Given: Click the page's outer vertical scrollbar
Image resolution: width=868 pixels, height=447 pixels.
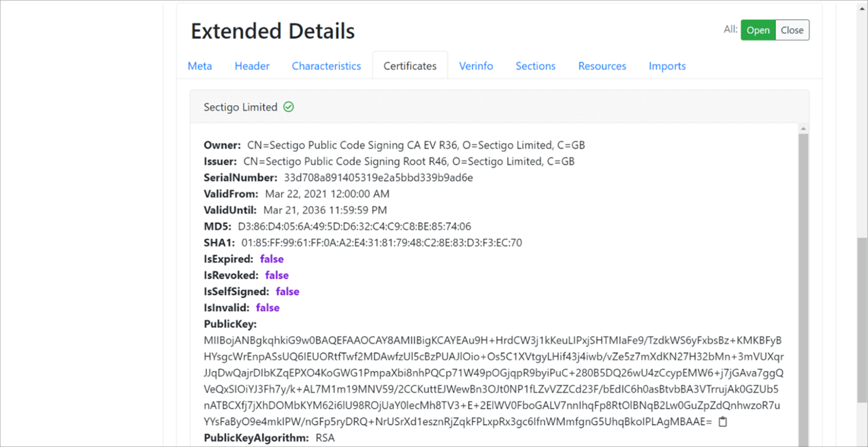Looking at the screenshot, I should [862, 319].
